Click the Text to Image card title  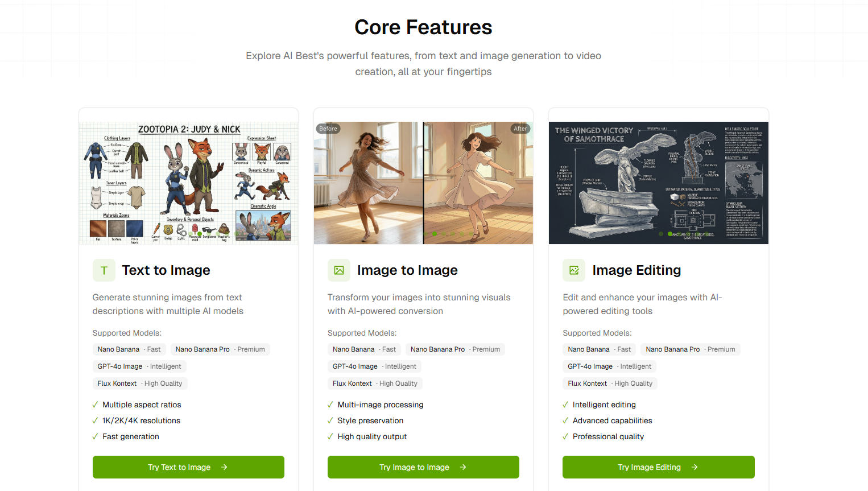pos(166,270)
